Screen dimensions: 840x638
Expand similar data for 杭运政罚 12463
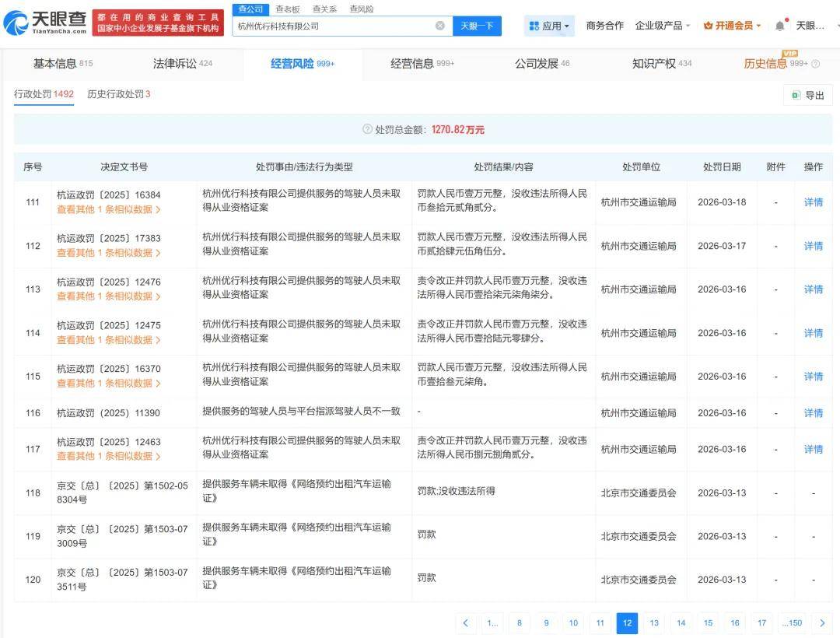109,456
